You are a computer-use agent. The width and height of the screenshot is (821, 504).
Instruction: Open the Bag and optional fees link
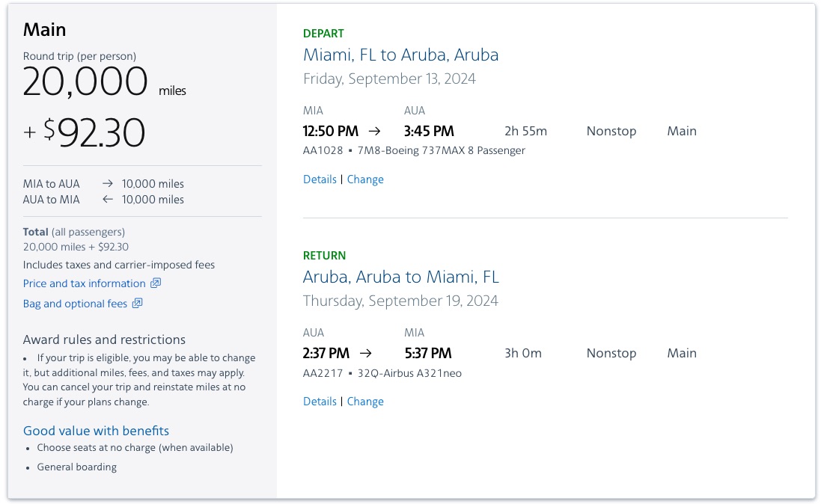(75, 304)
